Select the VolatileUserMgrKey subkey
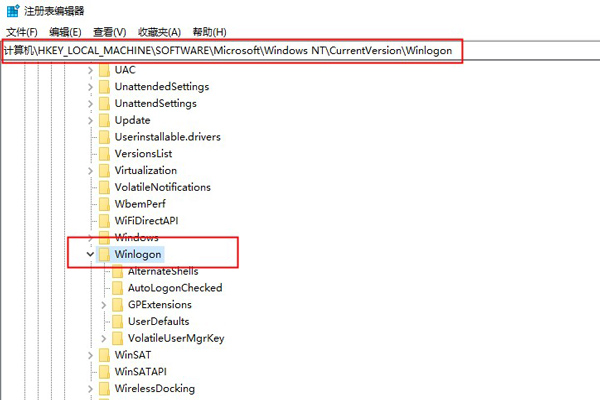The image size is (600, 400). point(176,338)
